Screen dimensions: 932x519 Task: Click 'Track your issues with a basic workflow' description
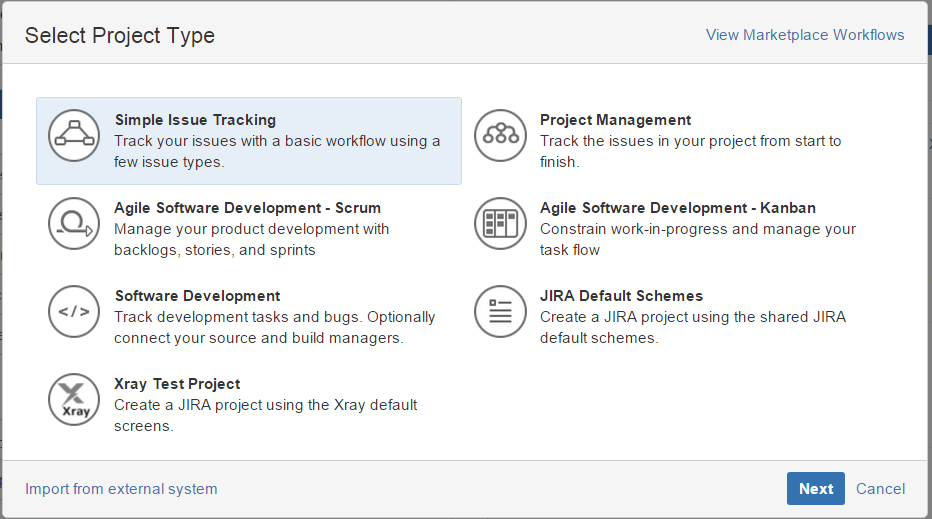[277, 152]
